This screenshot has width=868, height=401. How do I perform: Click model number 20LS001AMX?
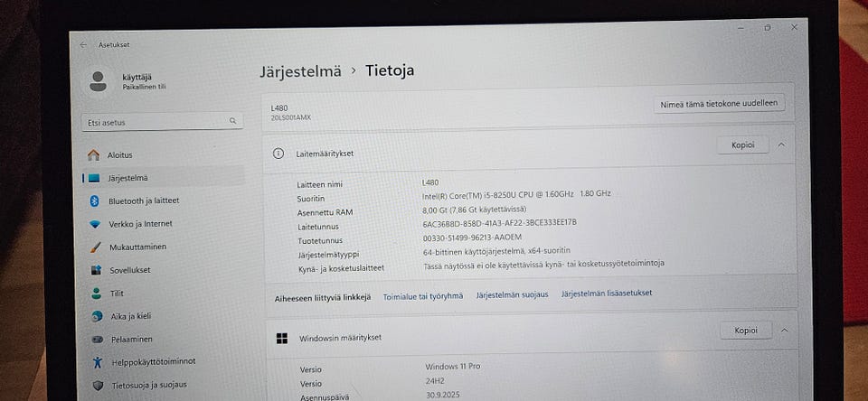[291, 117]
